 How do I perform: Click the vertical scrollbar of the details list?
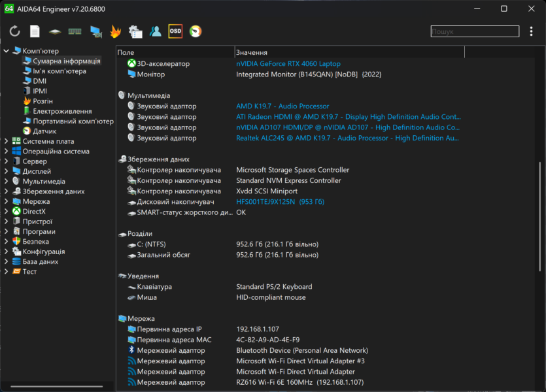pyautogui.click(x=539, y=216)
